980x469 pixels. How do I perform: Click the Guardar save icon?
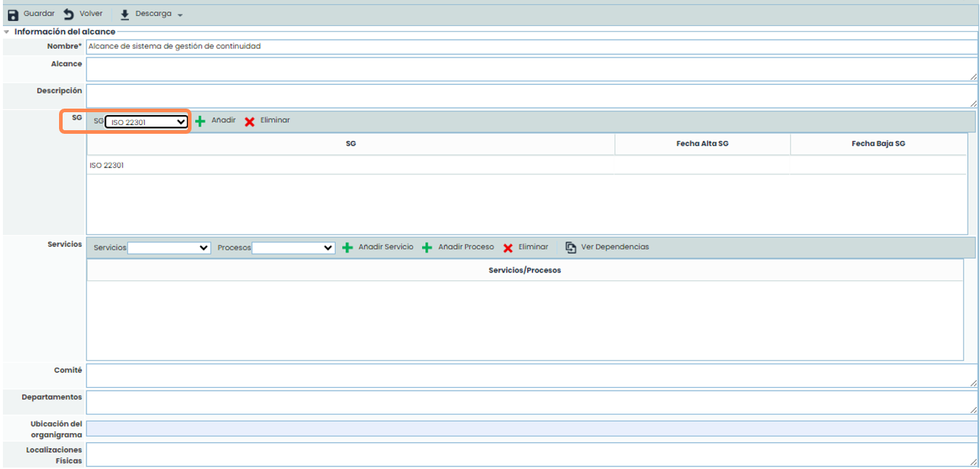(13, 14)
